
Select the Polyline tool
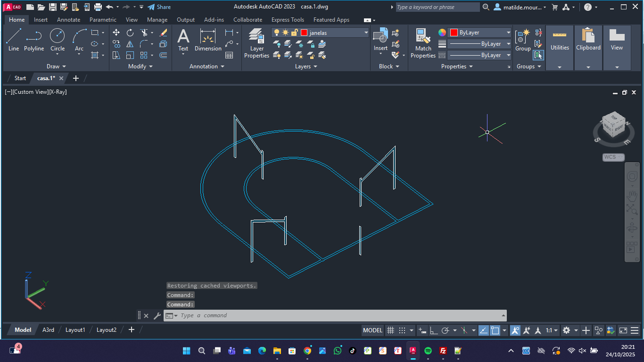click(34, 40)
